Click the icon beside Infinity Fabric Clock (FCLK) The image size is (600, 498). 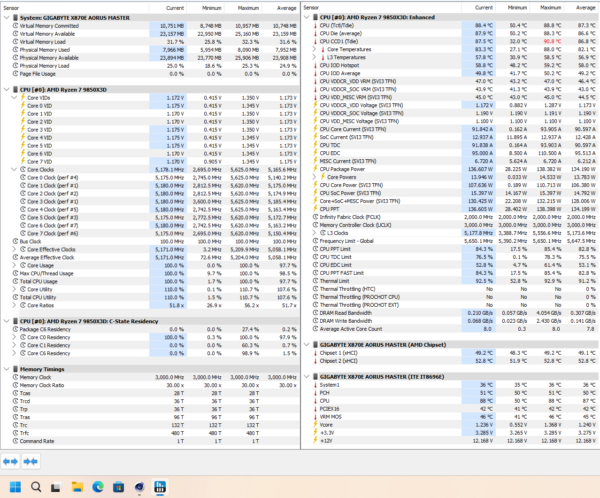tap(315, 217)
